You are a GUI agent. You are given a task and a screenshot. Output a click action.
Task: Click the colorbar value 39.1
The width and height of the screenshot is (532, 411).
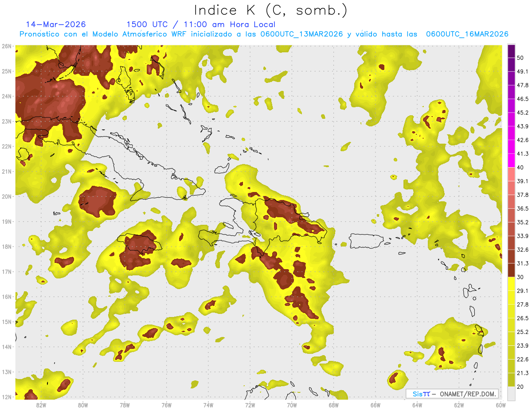tap(523, 181)
